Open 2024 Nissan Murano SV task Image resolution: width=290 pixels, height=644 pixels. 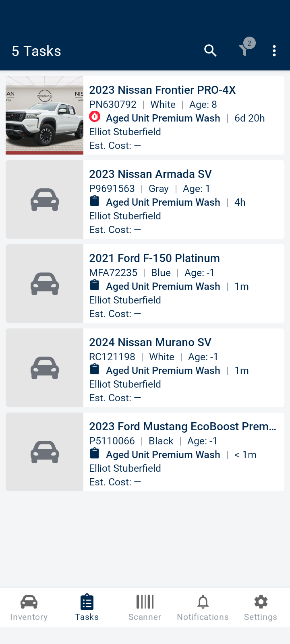point(150,342)
